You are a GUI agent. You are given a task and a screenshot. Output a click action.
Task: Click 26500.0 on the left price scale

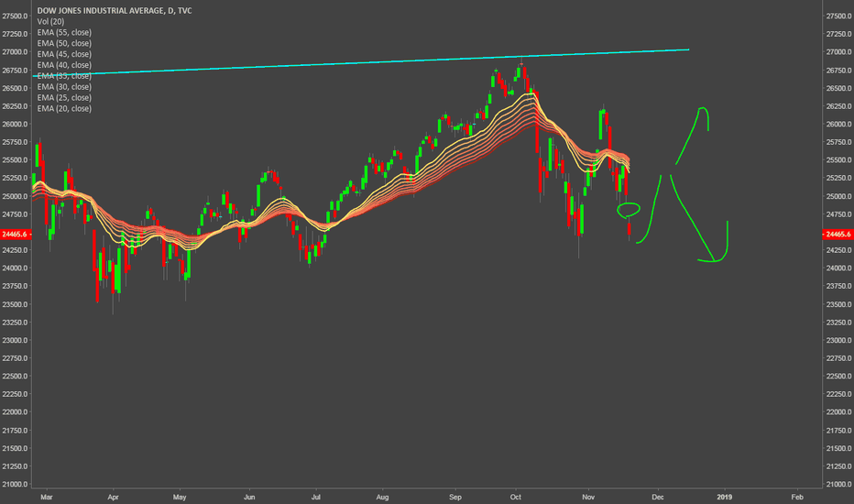click(15, 88)
